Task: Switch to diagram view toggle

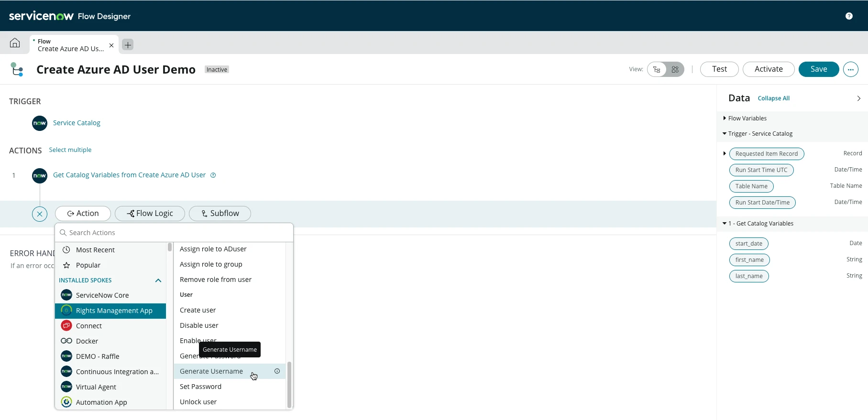Action: pyautogui.click(x=675, y=70)
